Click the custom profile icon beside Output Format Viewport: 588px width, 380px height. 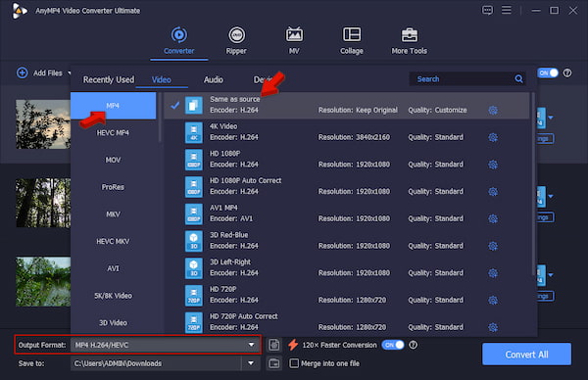tap(274, 345)
